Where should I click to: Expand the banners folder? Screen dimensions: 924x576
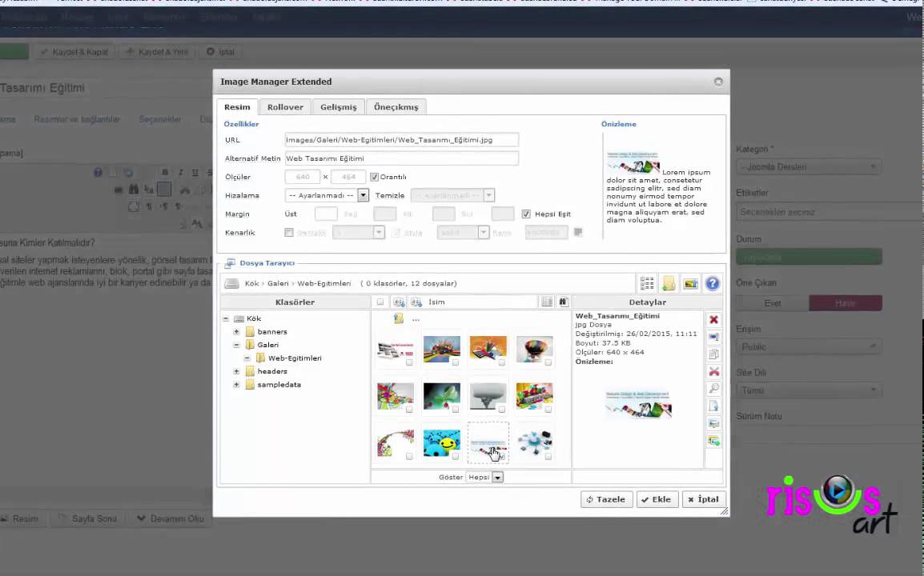[x=236, y=331]
